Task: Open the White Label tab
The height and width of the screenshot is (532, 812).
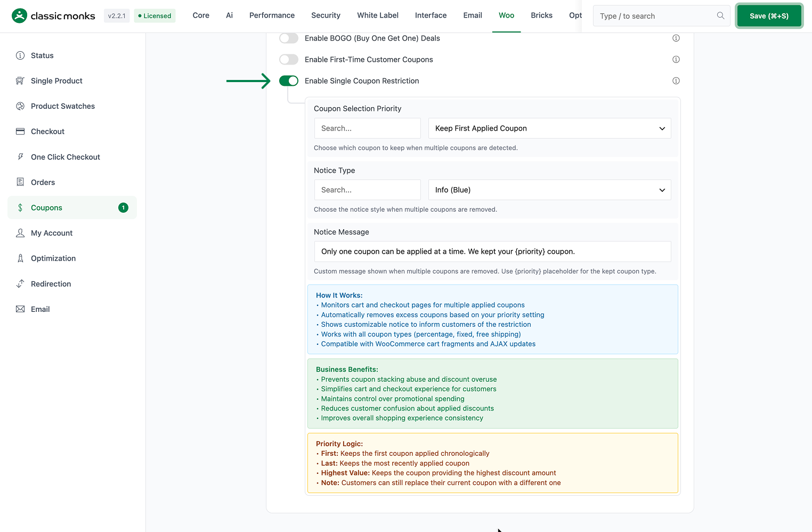Action: 378,15
